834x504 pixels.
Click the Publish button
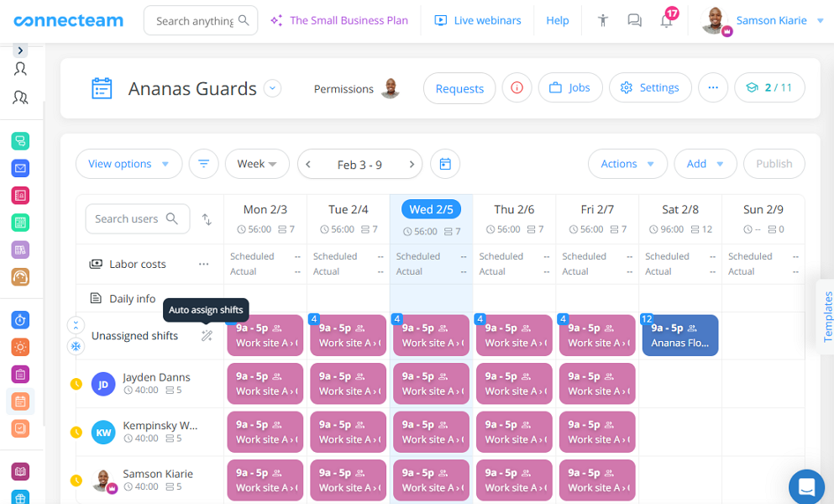click(774, 164)
